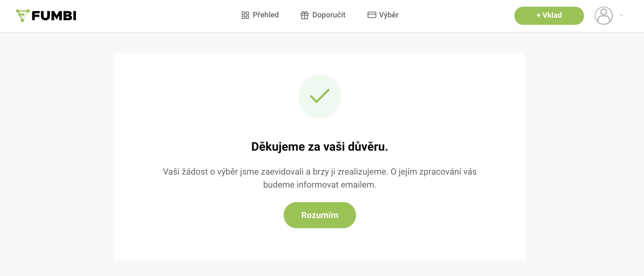Open the user profile avatar
The height and width of the screenshot is (276, 644).
(603, 16)
